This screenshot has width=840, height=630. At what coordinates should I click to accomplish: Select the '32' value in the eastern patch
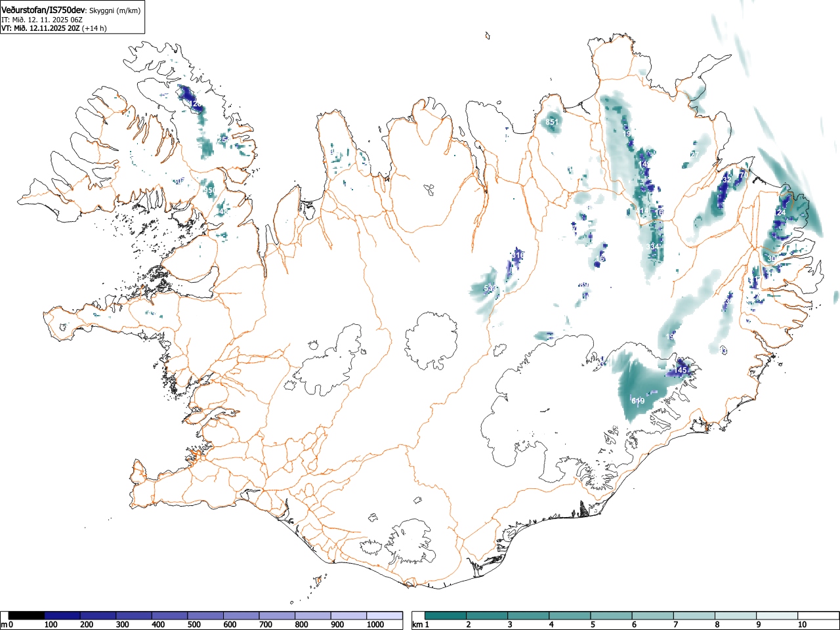tap(726, 178)
